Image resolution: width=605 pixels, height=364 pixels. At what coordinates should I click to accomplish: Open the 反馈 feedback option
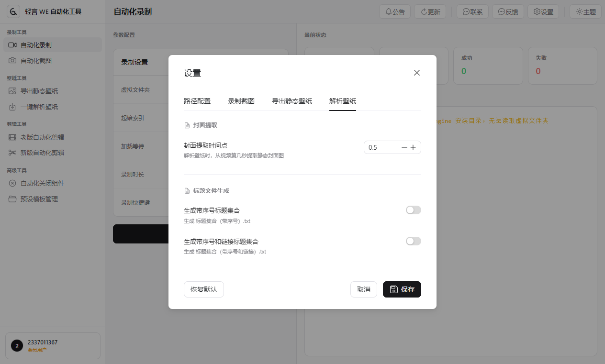[x=507, y=11]
